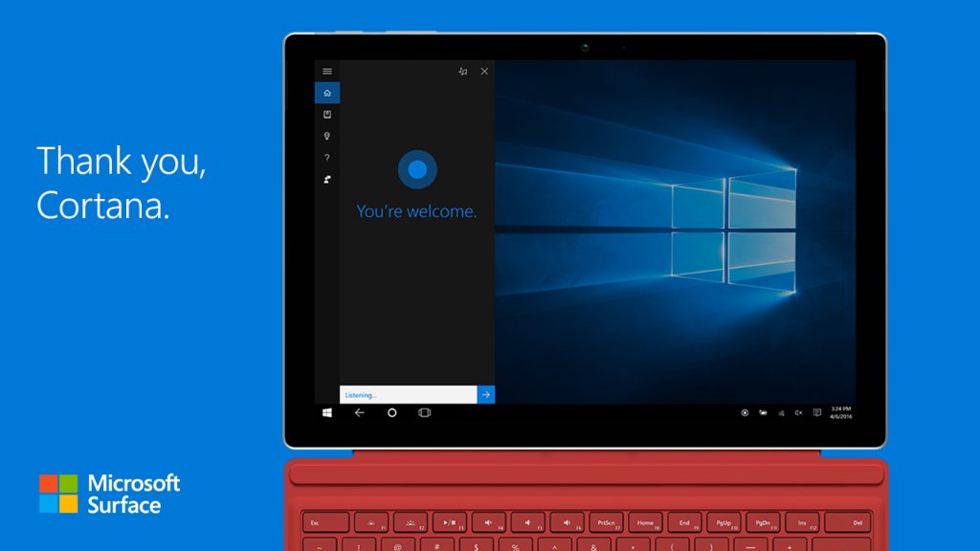This screenshot has width=980, height=551.
Task: Open the Cortana Notebook icon
Action: (x=327, y=115)
